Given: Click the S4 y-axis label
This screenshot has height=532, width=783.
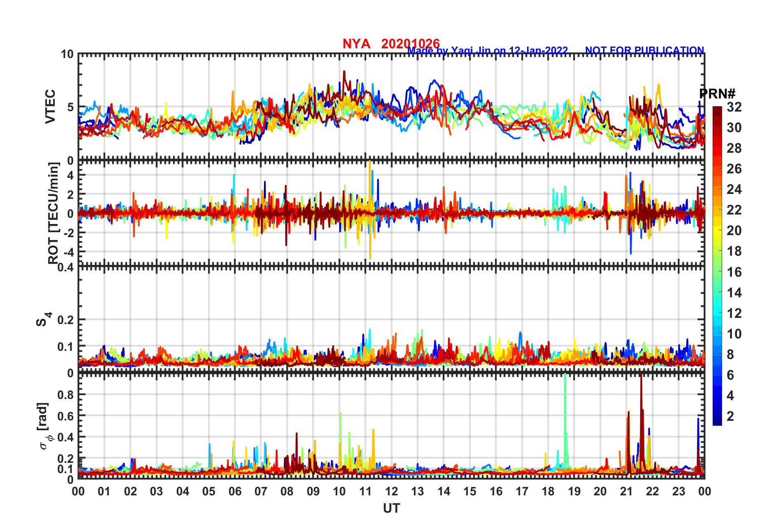Looking at the screenshot, I should pos(44,319).
